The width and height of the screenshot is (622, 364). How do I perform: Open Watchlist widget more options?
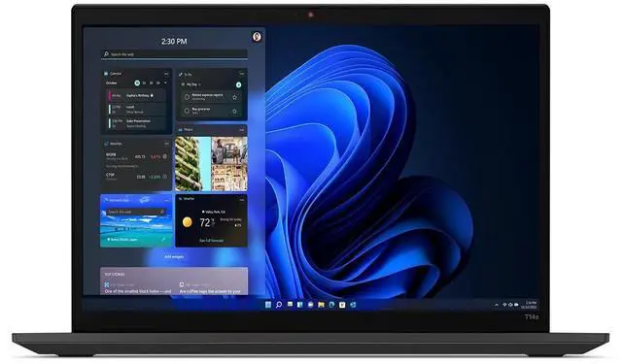point(166,144)
